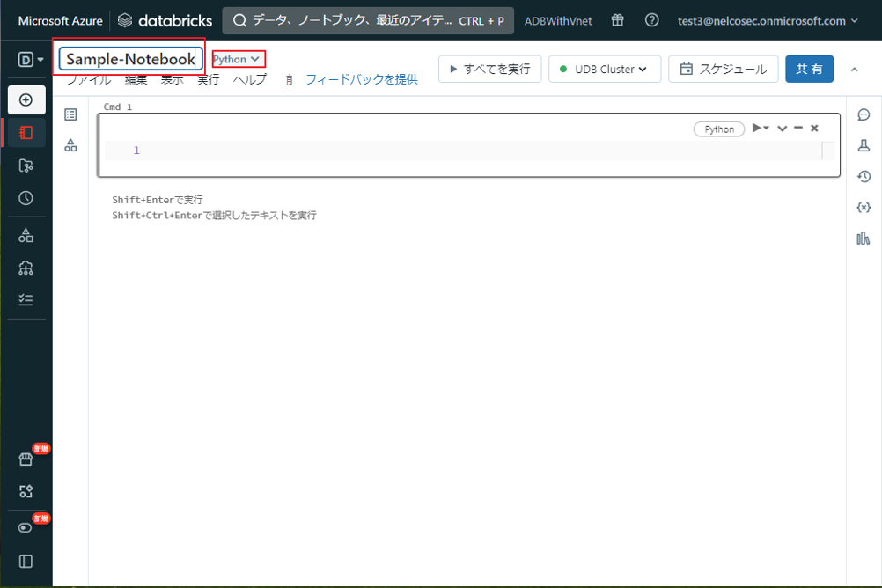
Task: Toggle the sidebar collapse panel icon
Action: pos(26,561)
